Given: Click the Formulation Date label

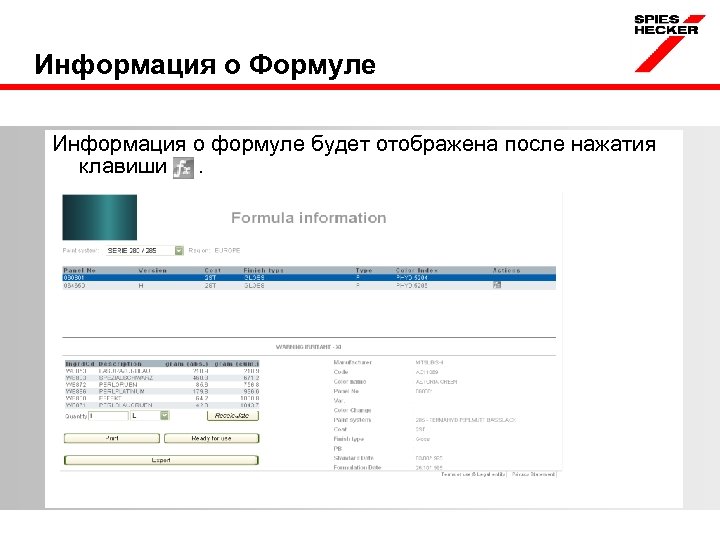Looking at the screenshot, I should point(357,467).
